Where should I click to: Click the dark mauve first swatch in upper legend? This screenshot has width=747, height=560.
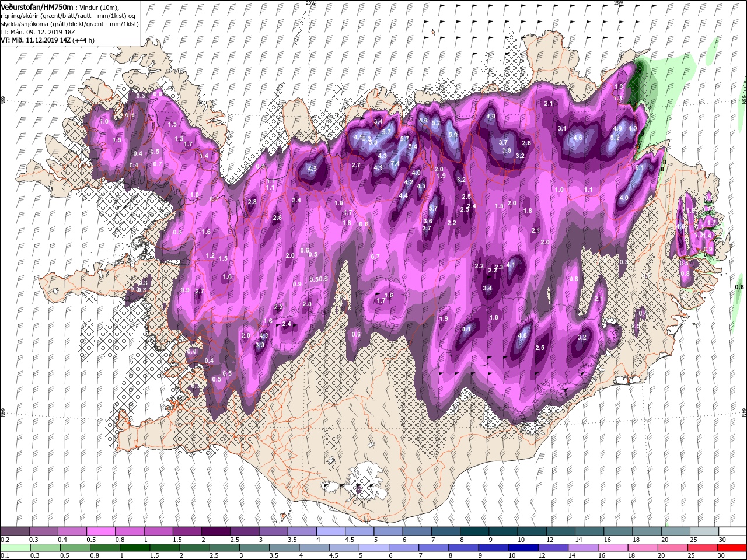(15, 531)
